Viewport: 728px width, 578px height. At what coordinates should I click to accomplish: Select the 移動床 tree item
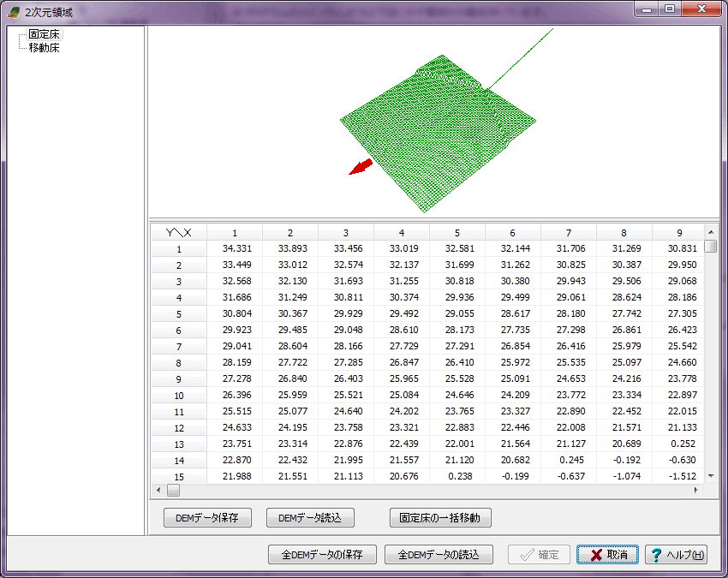pyautogui.click(x=44, y=48)
